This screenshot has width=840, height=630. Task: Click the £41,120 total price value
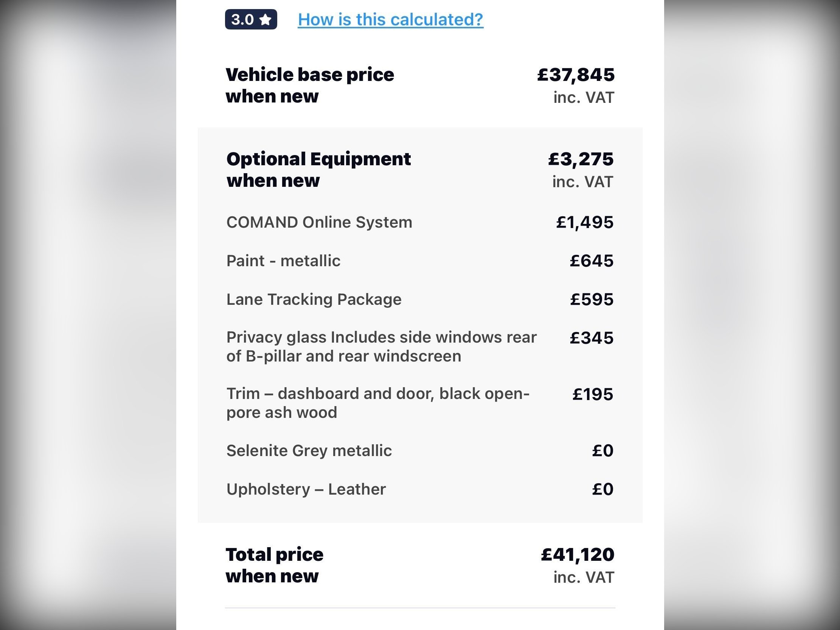[x=577, y=555]
